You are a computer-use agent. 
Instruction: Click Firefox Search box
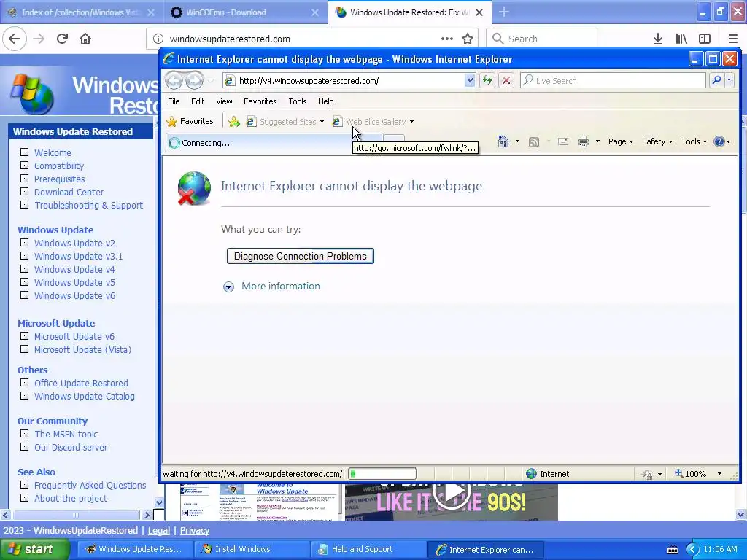tap(541, 39)
